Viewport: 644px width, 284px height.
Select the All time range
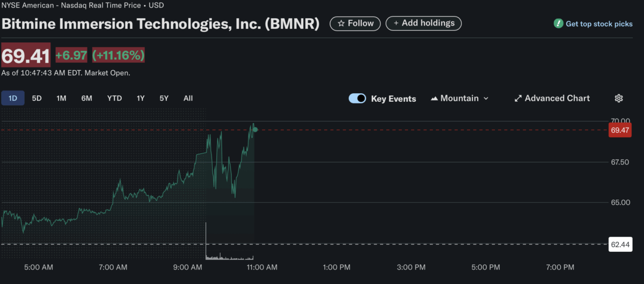pos(188,98)
